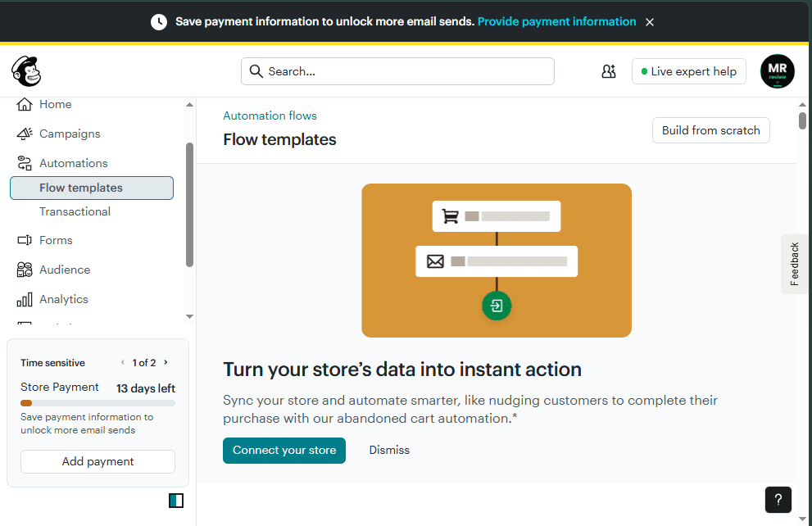Click sidebar scrollbar up arrow
Screen dimensions: 812x526
[189, 105]
